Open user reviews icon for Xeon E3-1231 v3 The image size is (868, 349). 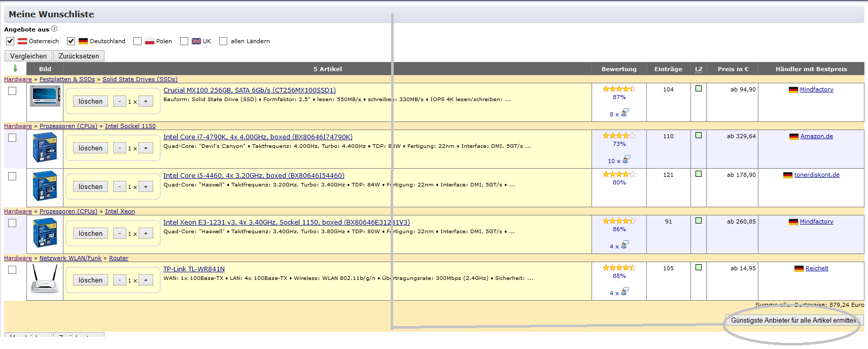(x=625, y=245)
